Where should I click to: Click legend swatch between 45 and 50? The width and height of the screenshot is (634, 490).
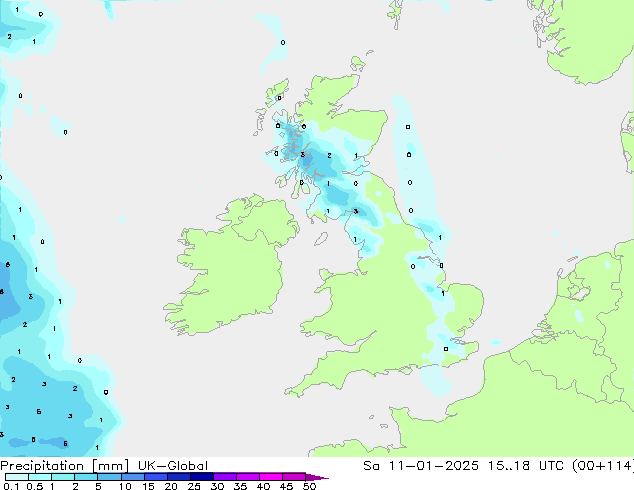point(294,477)
